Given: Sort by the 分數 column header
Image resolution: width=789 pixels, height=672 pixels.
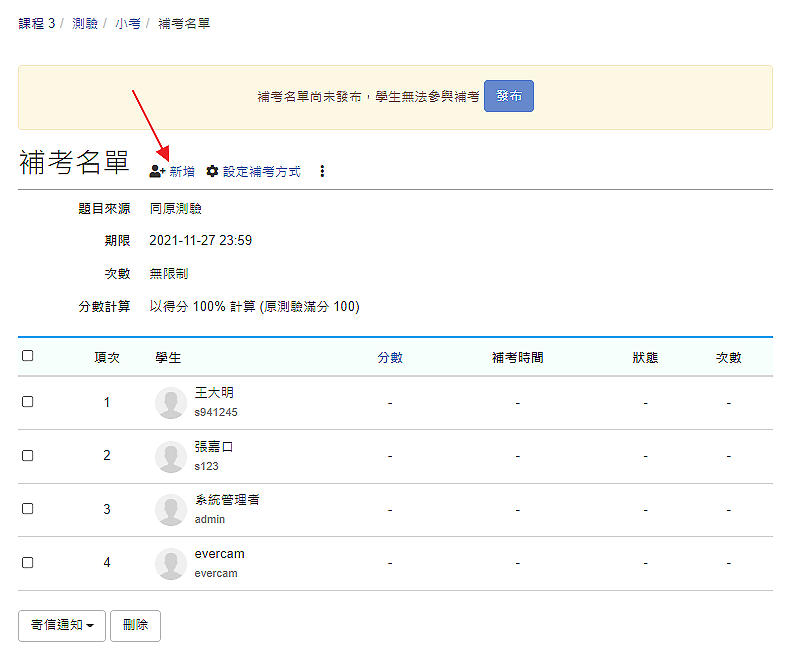Looking at the screenshot, I should click(390, 358).
